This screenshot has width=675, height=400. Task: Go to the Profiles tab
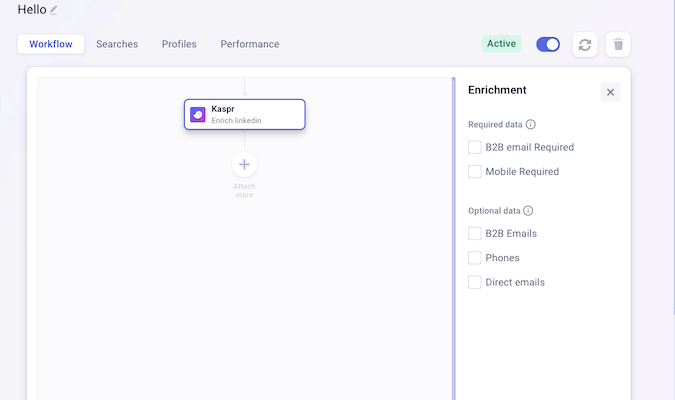pos(179,44)
